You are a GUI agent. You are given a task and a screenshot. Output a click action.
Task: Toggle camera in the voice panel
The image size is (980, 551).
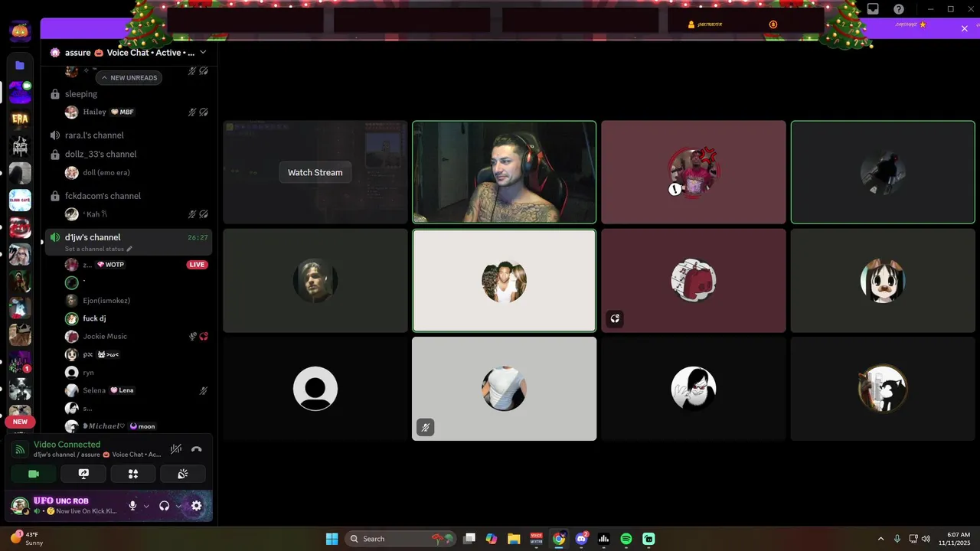[x=34, y=474]
